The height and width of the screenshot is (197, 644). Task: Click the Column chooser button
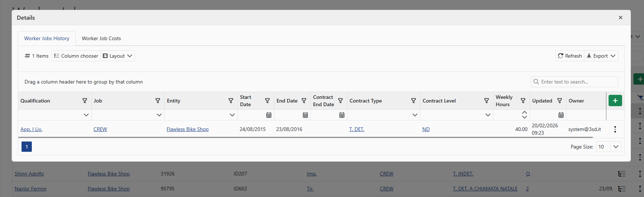[x=76, y=56]
